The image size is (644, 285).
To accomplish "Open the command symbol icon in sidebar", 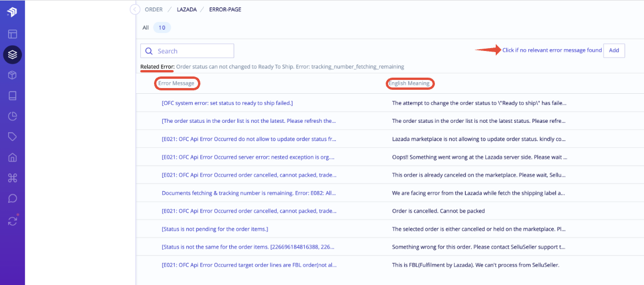I will click(12, 178).
